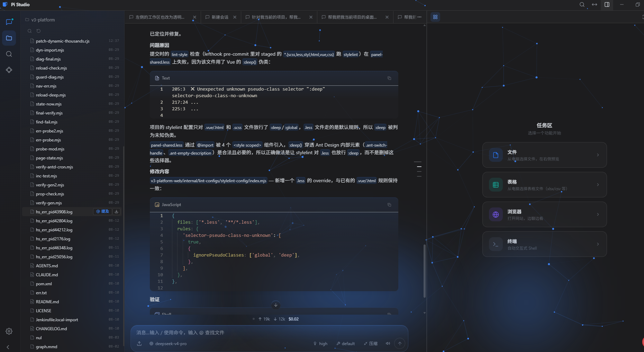Select file CLAUDE.md
Image resolution: width=644 pixels, height=352 pixels.
point(71,275)
